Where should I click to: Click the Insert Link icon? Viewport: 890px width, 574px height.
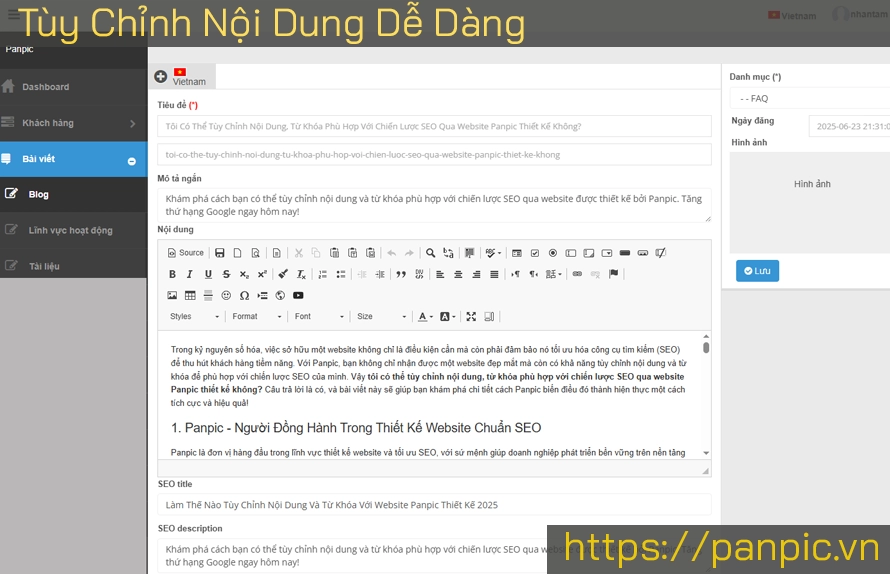pyautogui.click(x=577, y=274)
